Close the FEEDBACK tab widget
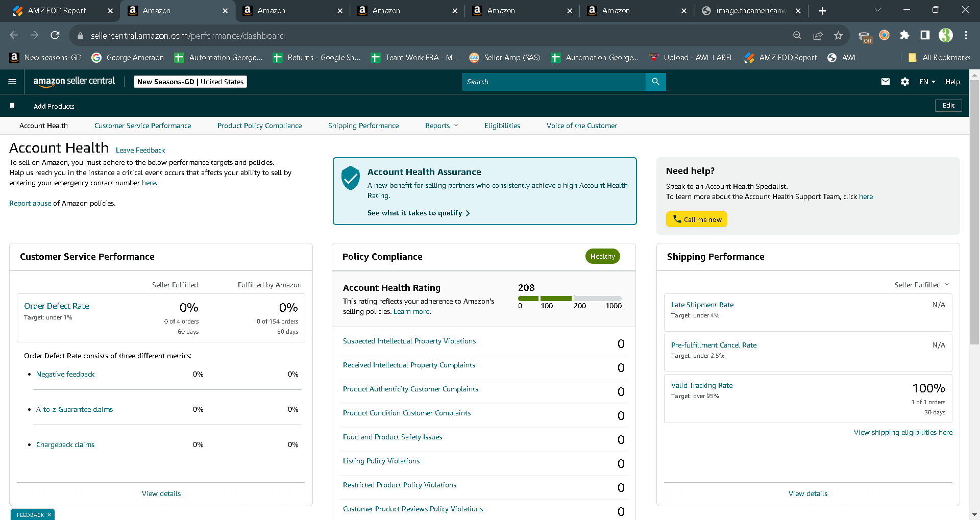 pyautogui.click(x=49, y=514)
